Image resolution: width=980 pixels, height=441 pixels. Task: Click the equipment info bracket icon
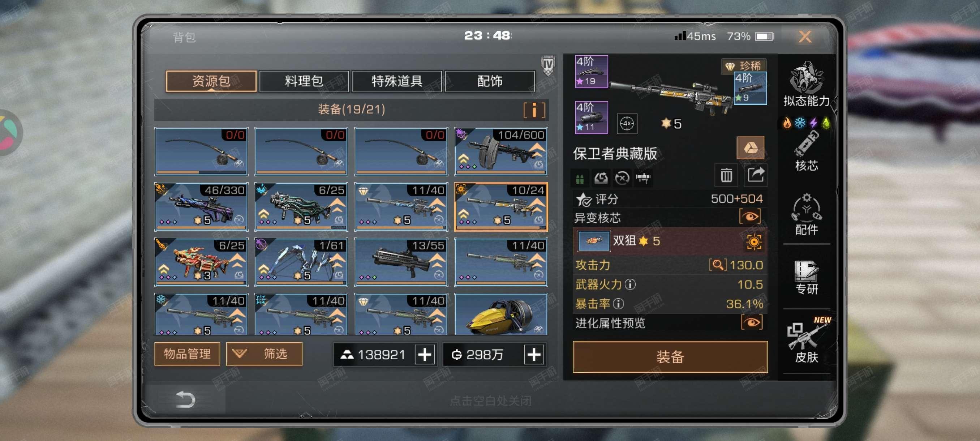pyautogui.click(x=534, y=110)
